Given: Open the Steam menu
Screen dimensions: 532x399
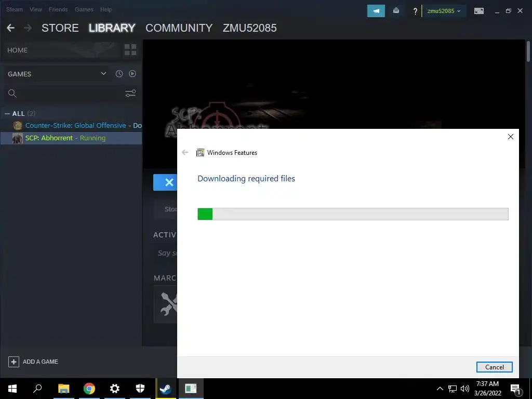Looking at the screenshot, I should (14, 9).
